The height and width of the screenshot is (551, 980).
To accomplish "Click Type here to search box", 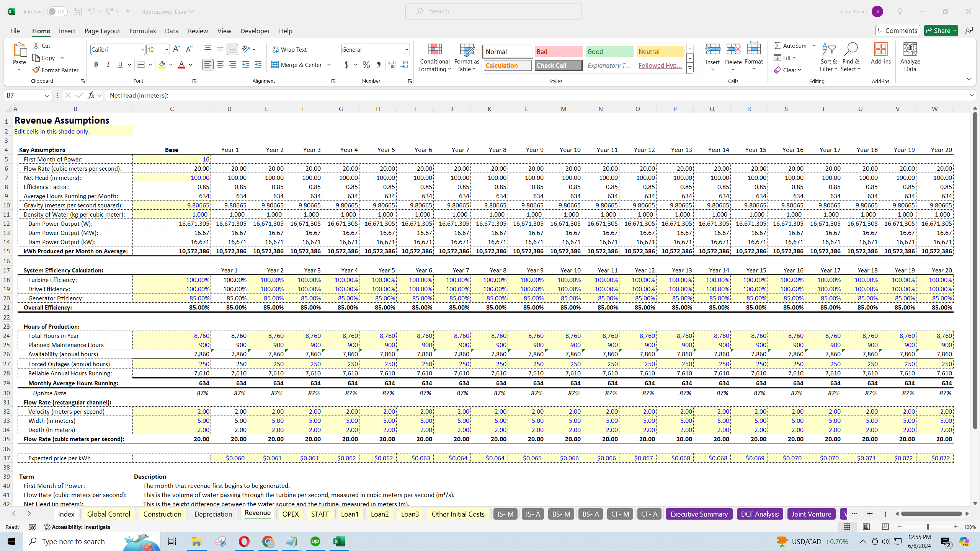I will (x=92, y=541).
